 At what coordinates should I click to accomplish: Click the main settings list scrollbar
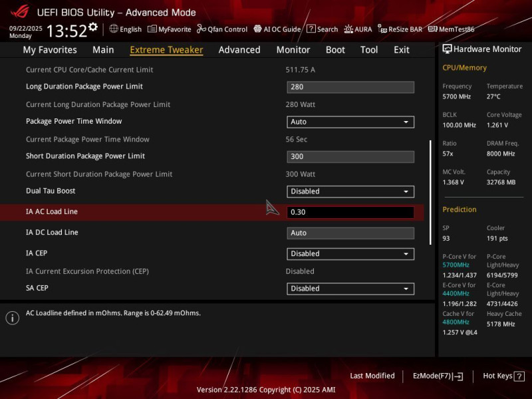(430, 192)
